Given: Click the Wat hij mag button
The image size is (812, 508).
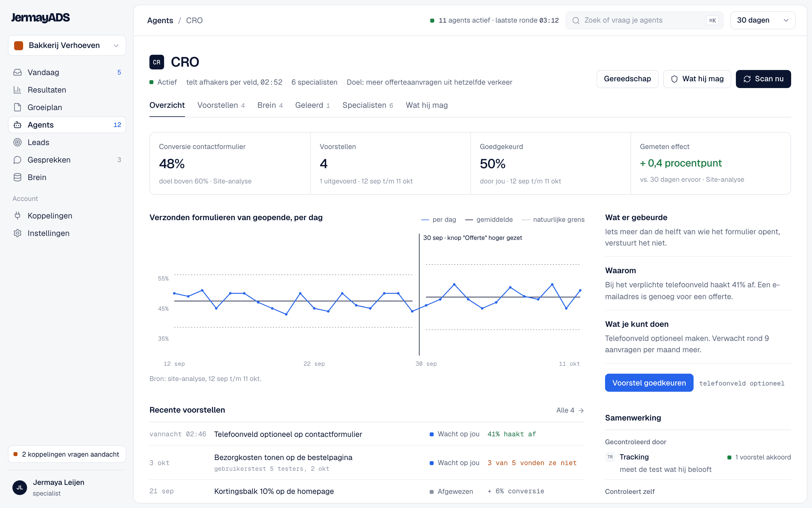Looking at the screenshot, I should (697, 79).
